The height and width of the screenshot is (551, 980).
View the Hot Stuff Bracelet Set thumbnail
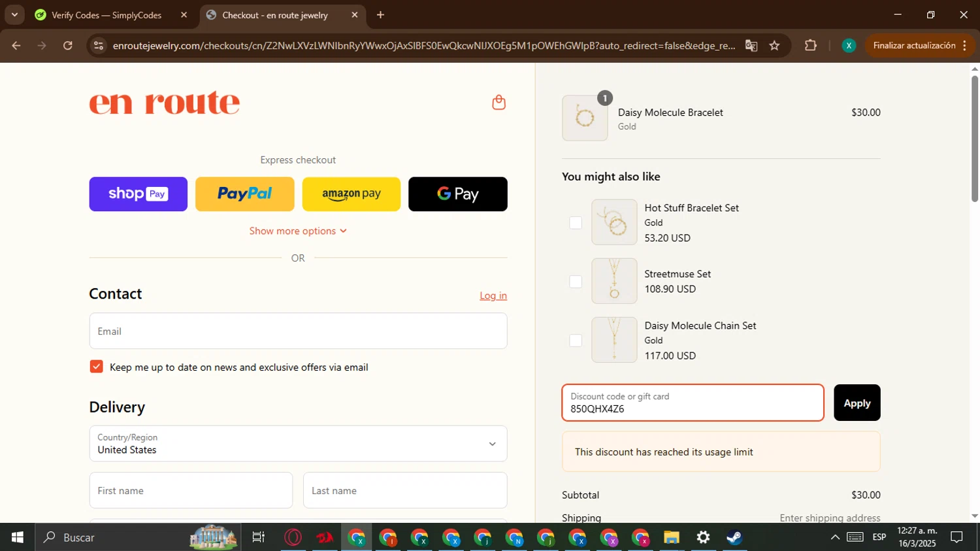pyautogui.click(x=614, y=222)
